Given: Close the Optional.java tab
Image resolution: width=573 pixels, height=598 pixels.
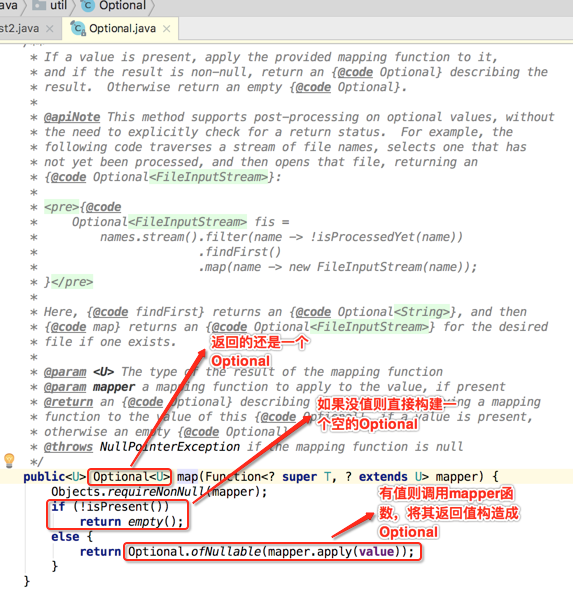Looking at the screenshot, I should point(167,29).
